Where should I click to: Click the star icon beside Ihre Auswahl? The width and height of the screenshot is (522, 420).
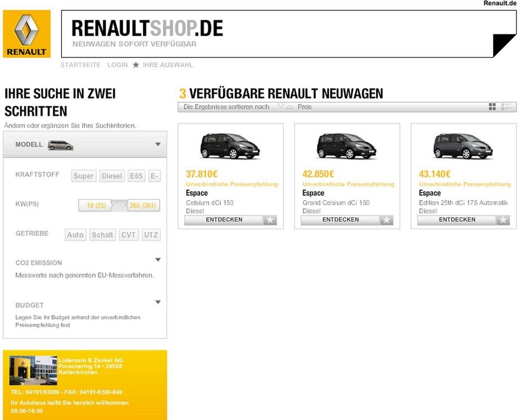136,65
